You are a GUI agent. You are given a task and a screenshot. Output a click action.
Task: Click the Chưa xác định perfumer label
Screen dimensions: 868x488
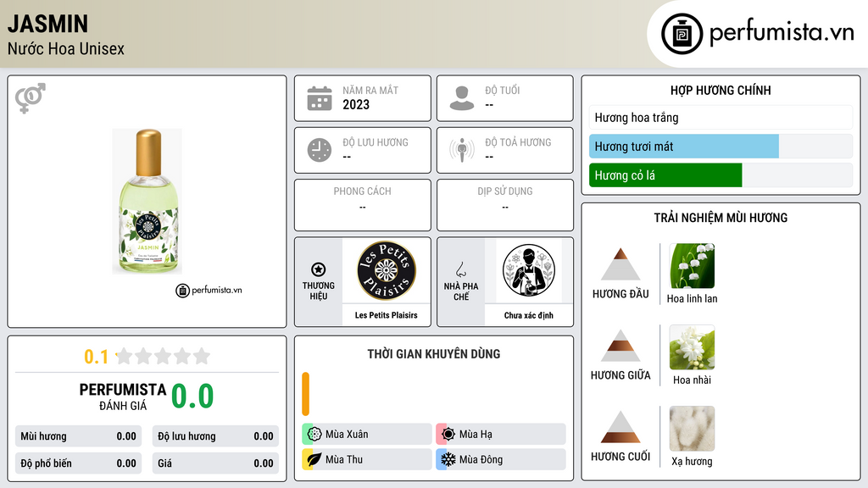529,315
